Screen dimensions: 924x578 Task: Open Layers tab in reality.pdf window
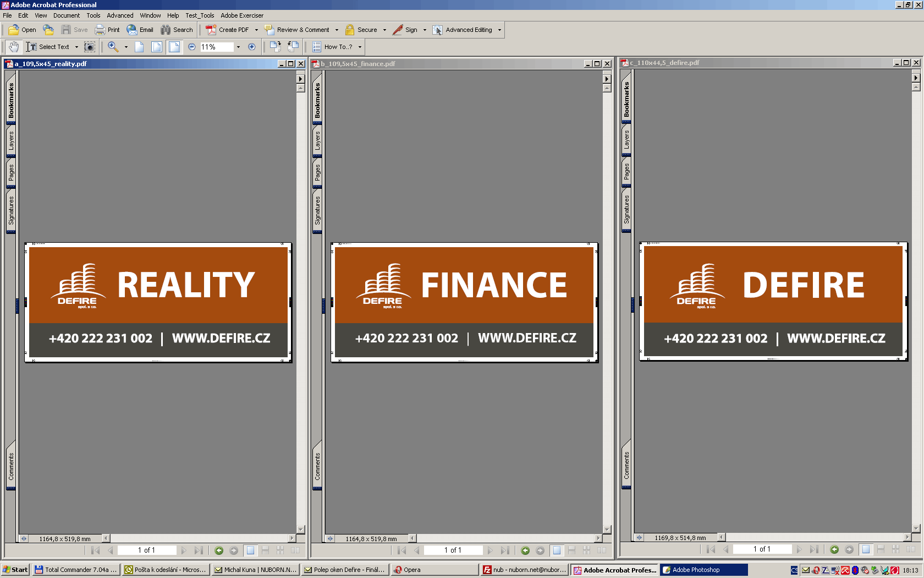click(11, 140)
